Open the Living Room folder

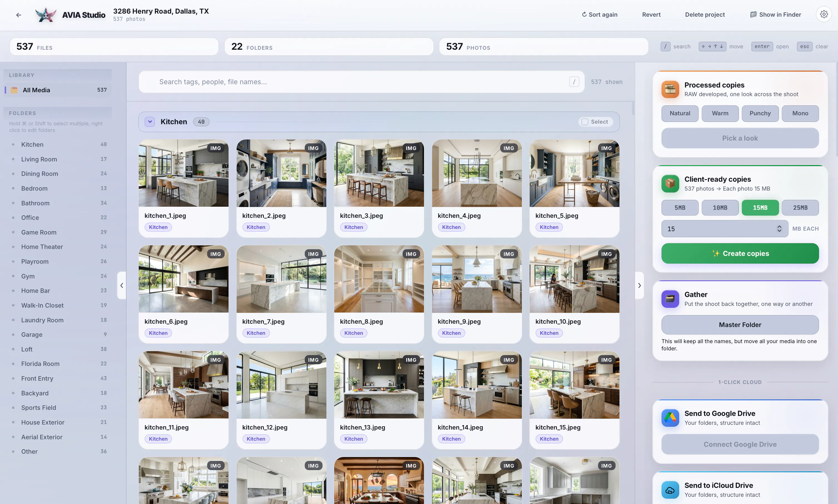[x=58, y=159]
